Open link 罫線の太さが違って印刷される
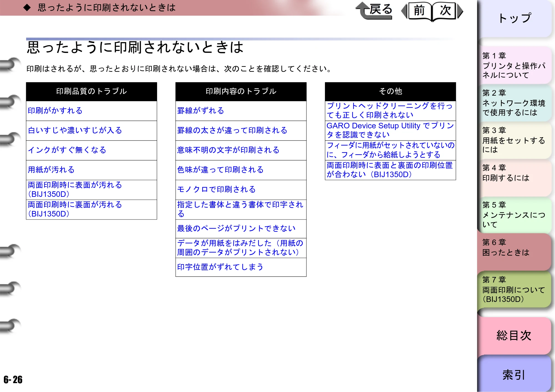The image size is (555, 392). tap(232, 130)
